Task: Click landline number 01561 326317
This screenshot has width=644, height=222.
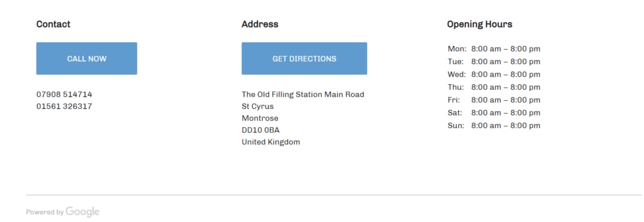Action: pos(64,106)
